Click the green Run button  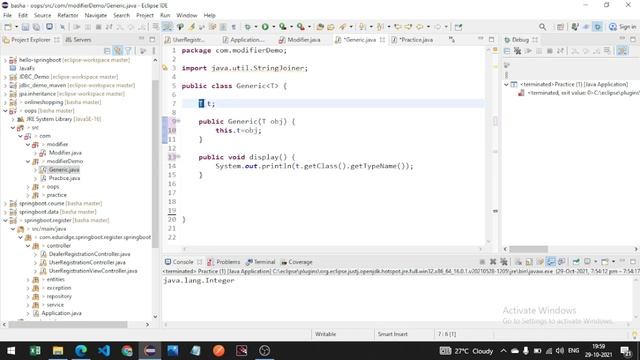tap(265, 27)
